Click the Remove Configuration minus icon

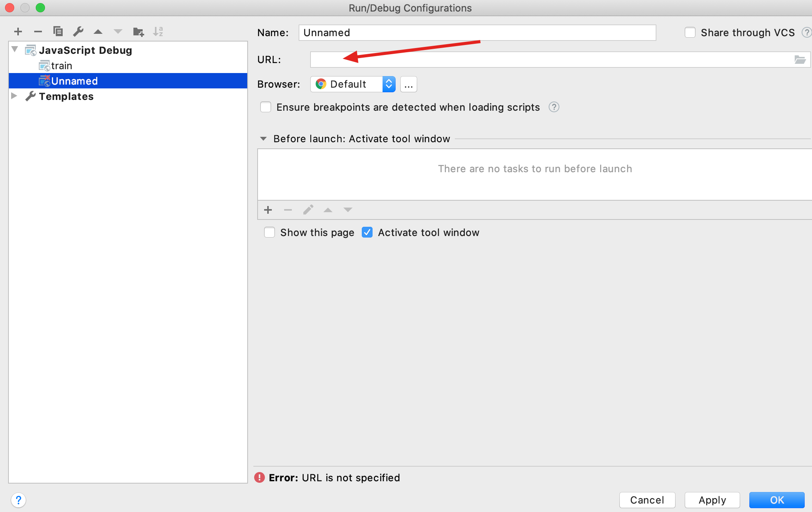click(38, 32)
